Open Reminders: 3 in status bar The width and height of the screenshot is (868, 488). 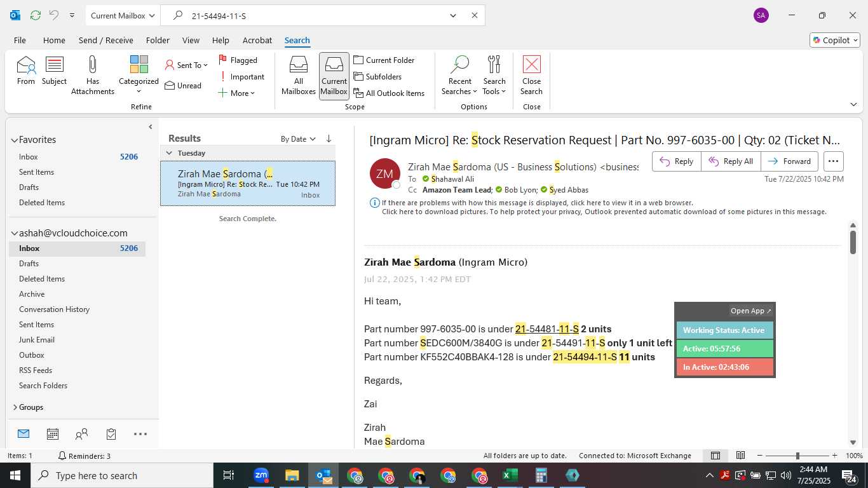pyautogui.click(x=84, y=456)
